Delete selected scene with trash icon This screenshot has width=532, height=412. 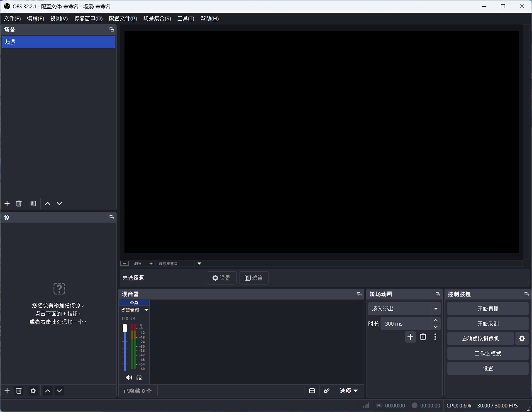[19, 204]
